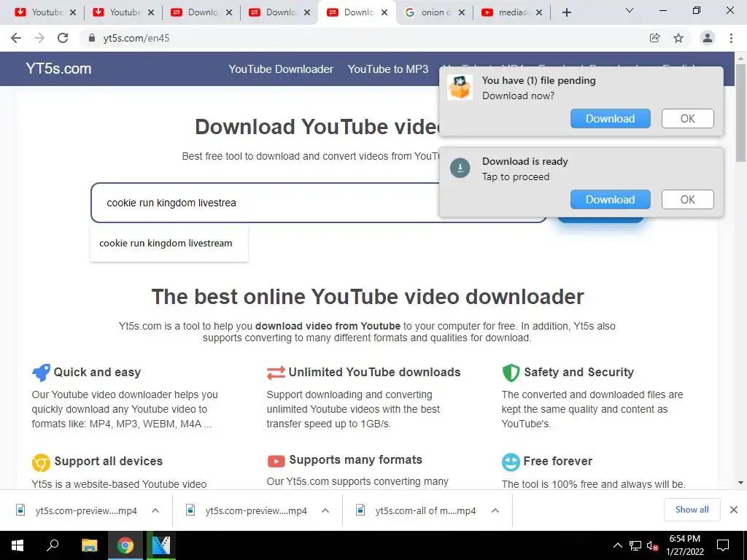This screenshot has width=747, height=560.
Task: Open the video editor taskbar app
Action: tap(161, 545)
